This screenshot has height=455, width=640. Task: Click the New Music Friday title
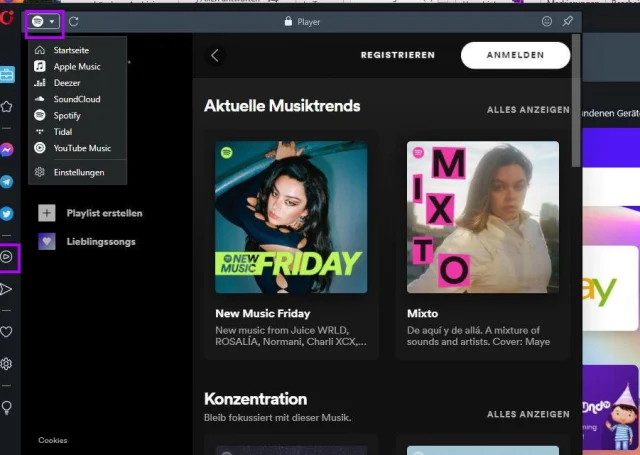click(263, 313)
